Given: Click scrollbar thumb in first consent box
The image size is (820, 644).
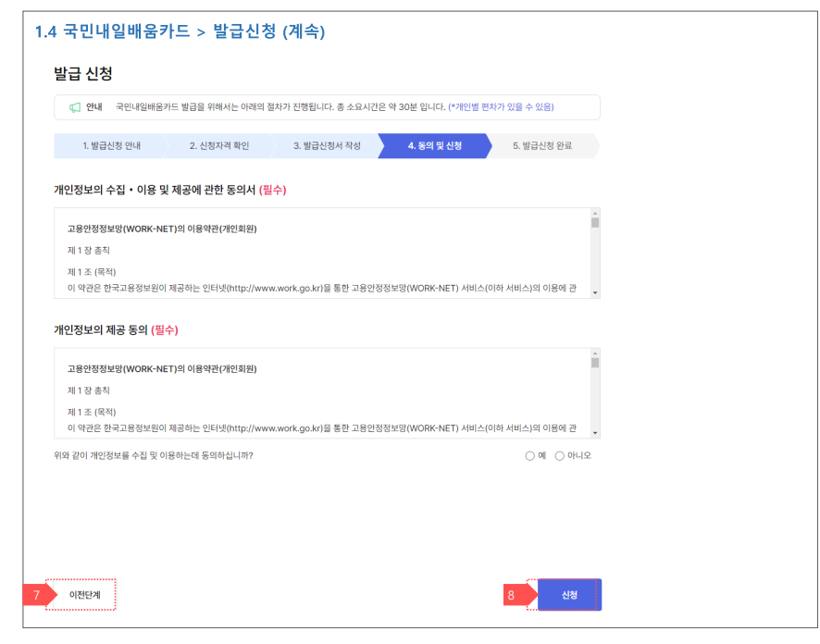Looking at the screenshot, I should [x=594, y=223].
